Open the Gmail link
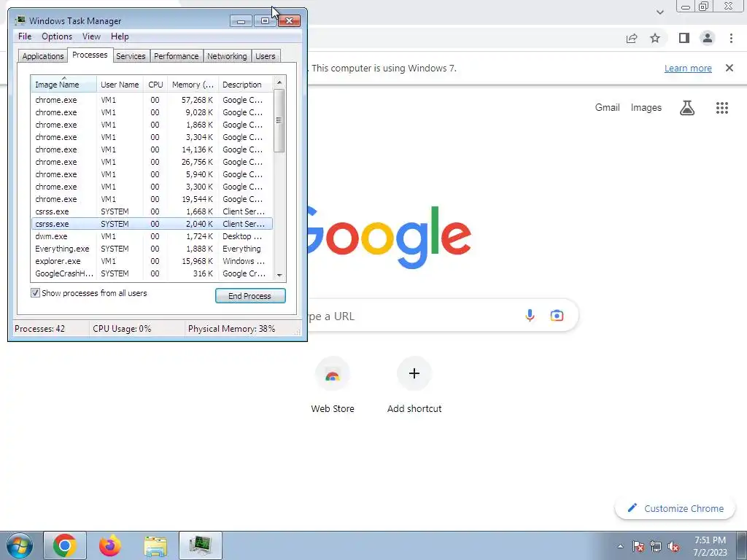The height and width of the screenshot is (560, 747). pos(607,108)
